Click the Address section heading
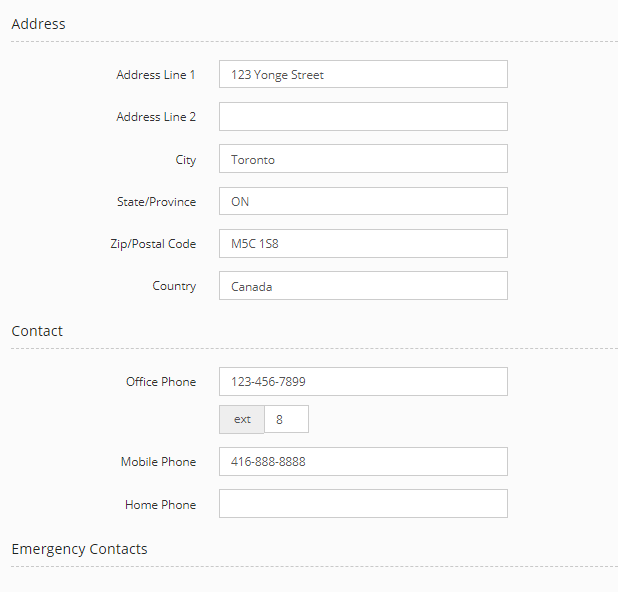618x592 pixels. click(38, 24)
